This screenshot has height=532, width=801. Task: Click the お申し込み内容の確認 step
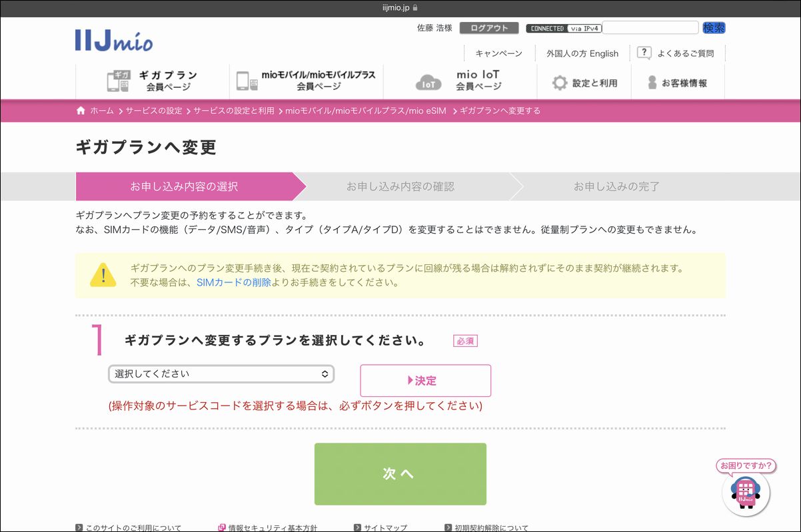coord(400,186)
